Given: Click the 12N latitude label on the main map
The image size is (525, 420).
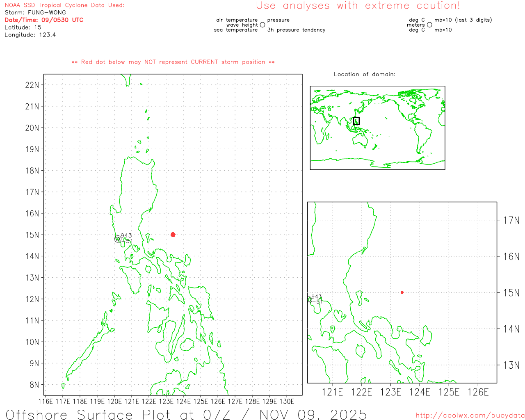Looking at the screenshot, I should (x=32, y=299).
